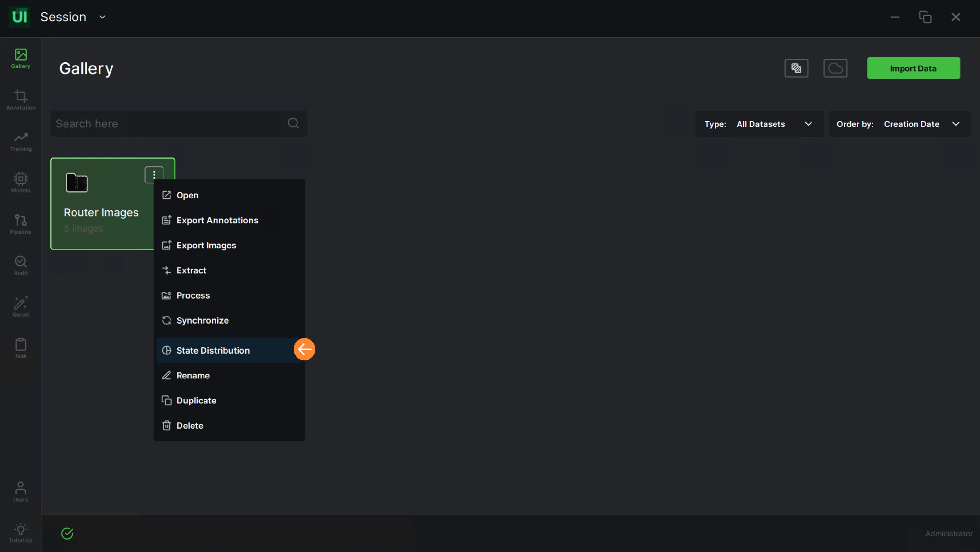
Task: Expand the Session dropdown arrow
Action: coord(102,17)
